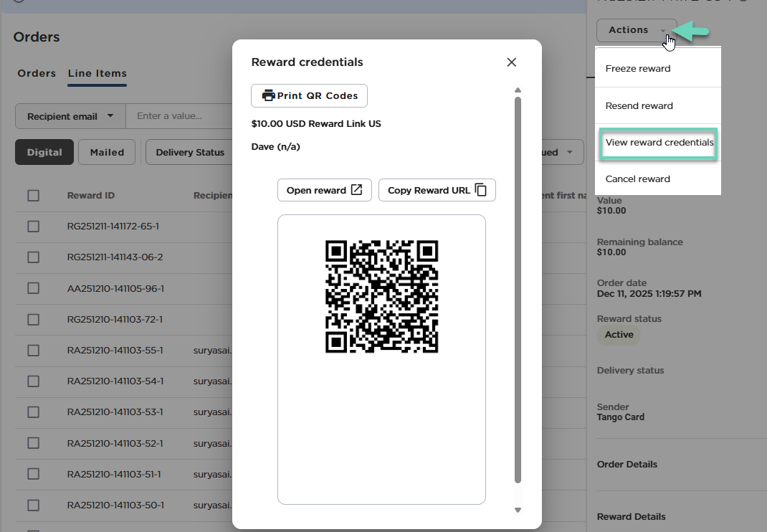Close the Reward credentials dialog
This screenshot has width=767, height=532.
[x=511, y=62]
